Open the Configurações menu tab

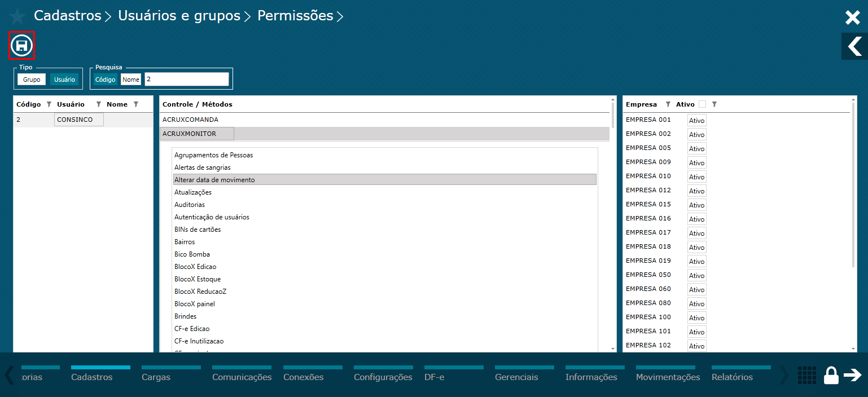click(x=383, y=377)
